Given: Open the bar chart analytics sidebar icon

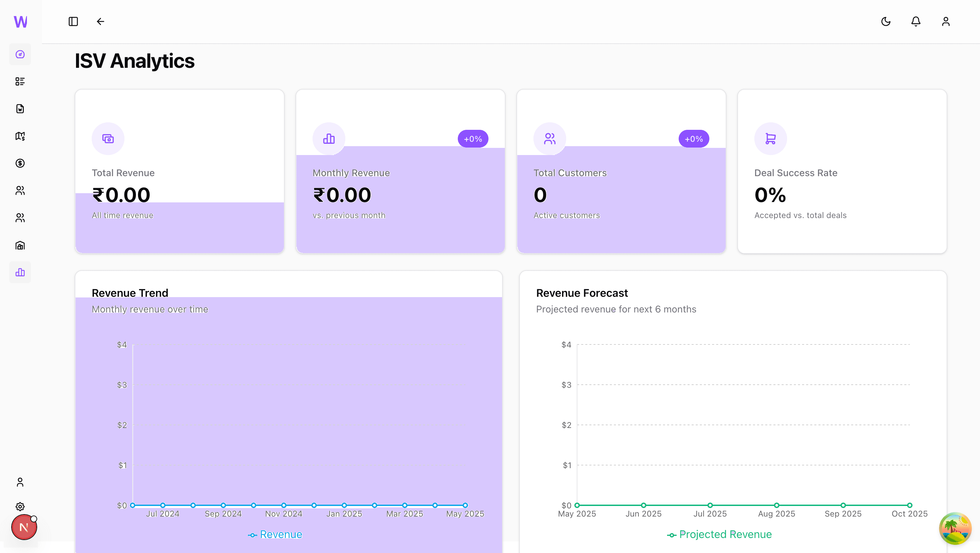Looking at the screenshot, I should pos(20,272).
